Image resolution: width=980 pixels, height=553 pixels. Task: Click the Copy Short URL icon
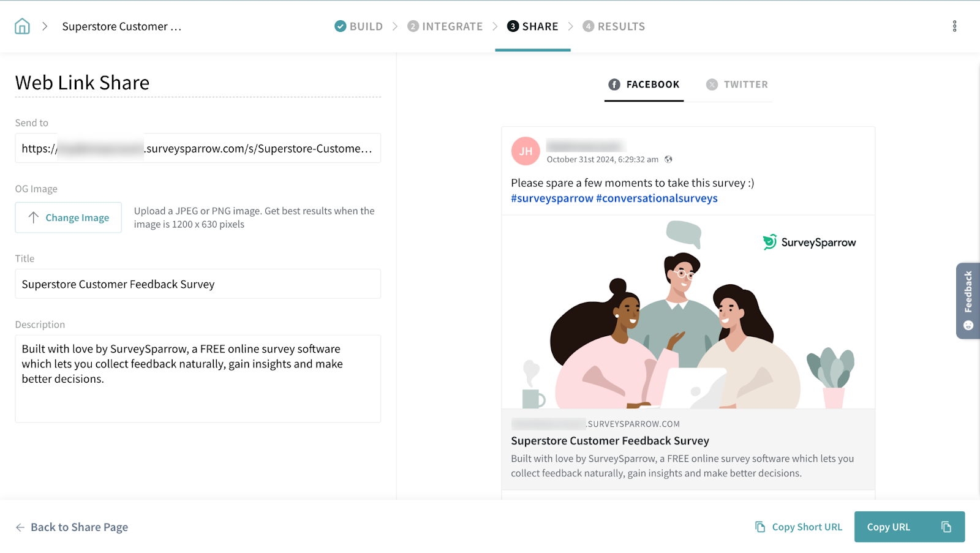(x=760, y=527)
